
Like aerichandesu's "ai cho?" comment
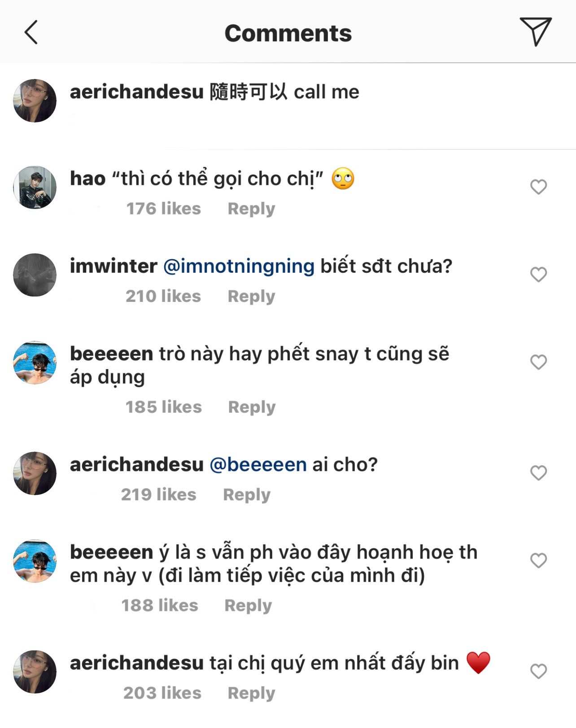538,472
